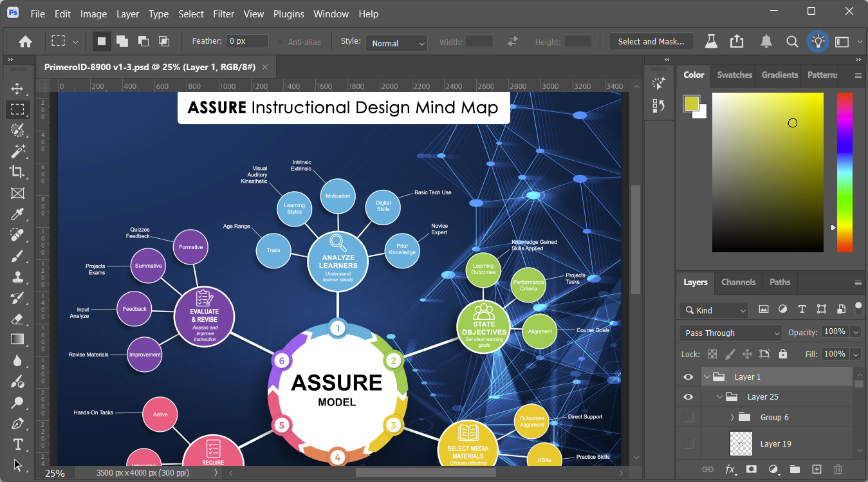Expand Group 6 in the Layers panel
The width and height of the screenshot is (868, 482).
tap(732, 417)
